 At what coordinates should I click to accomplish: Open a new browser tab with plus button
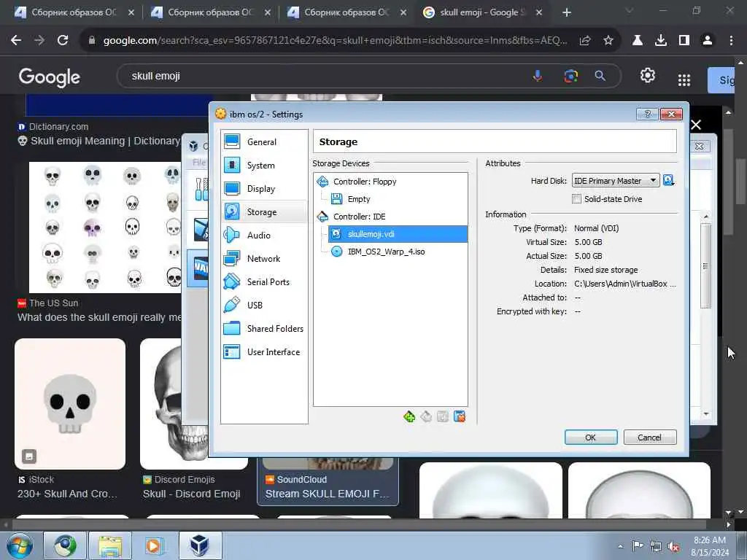click(566, 12)
